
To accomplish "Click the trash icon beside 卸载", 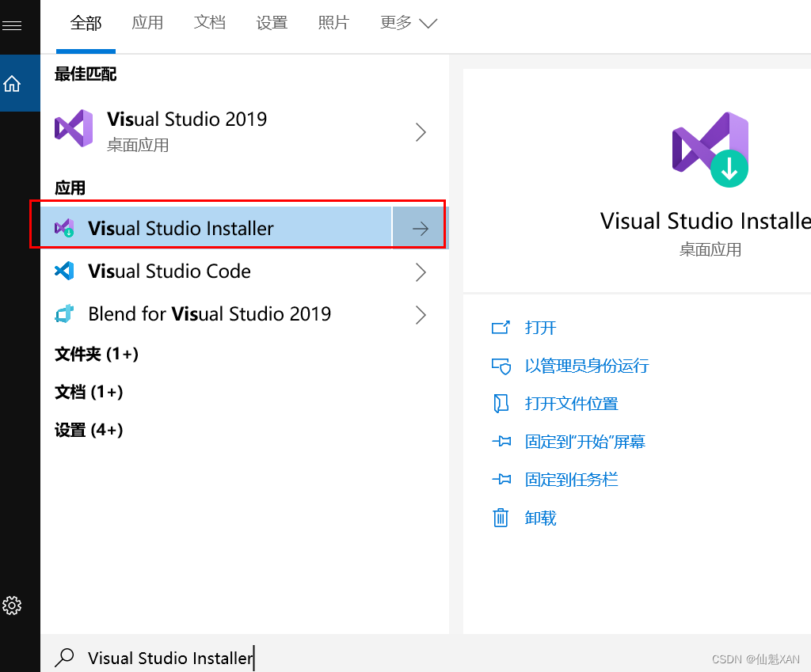I will tap(501, 518).
